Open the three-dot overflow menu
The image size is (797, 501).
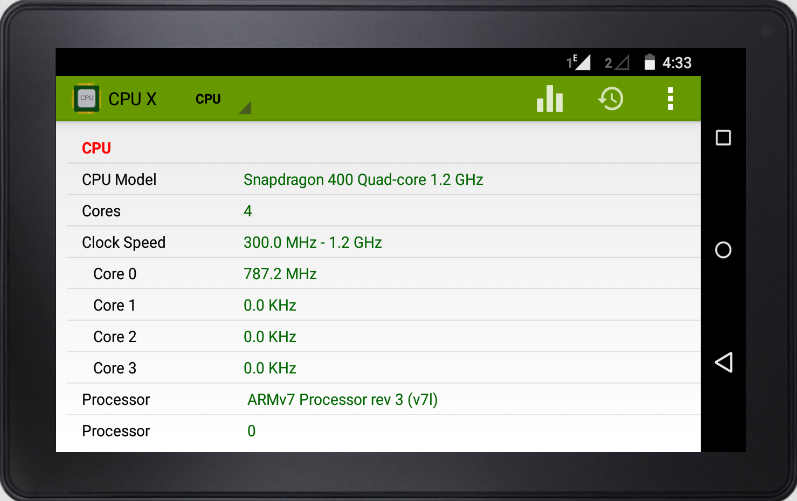(670, 99)
